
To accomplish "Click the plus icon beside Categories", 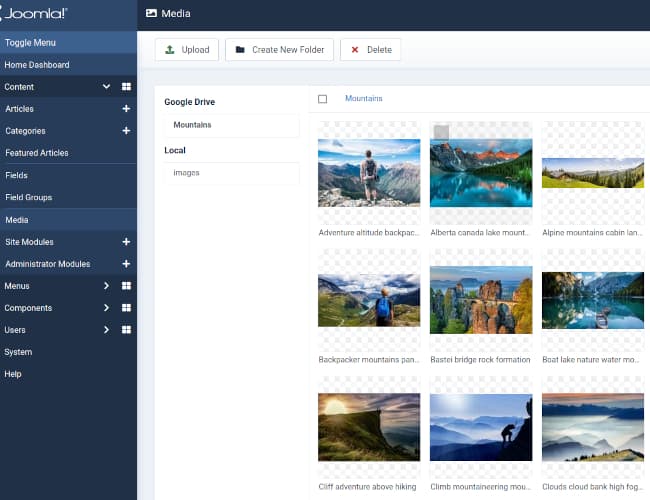I will click(x=126, y=131).
